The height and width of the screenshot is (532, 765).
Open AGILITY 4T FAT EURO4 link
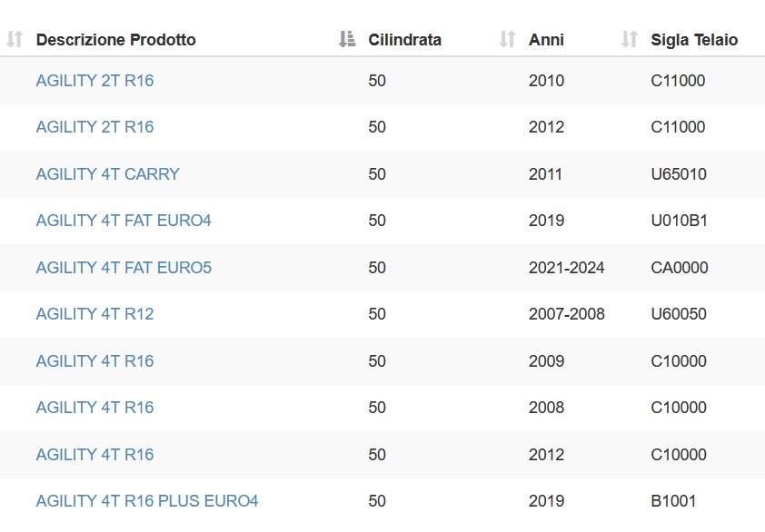124,221
